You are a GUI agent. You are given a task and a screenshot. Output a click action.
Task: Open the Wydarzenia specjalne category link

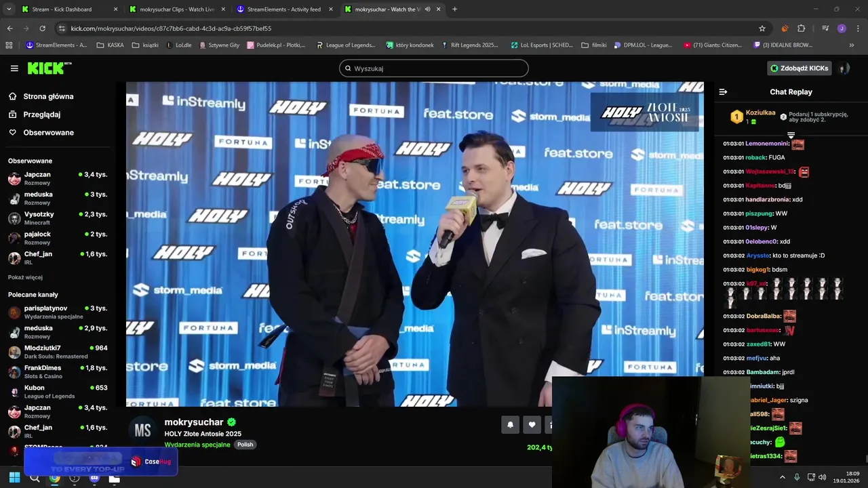click(197, 445)
